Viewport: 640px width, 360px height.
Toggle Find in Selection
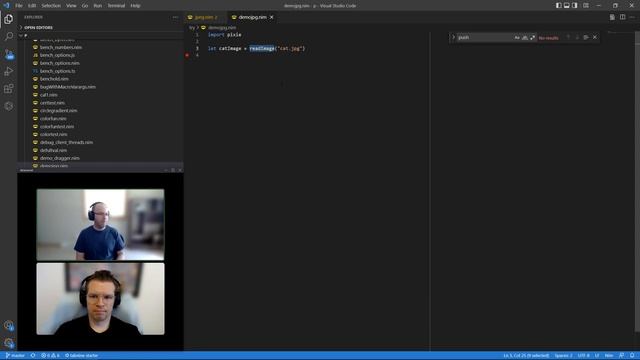[x=586, y=38]
